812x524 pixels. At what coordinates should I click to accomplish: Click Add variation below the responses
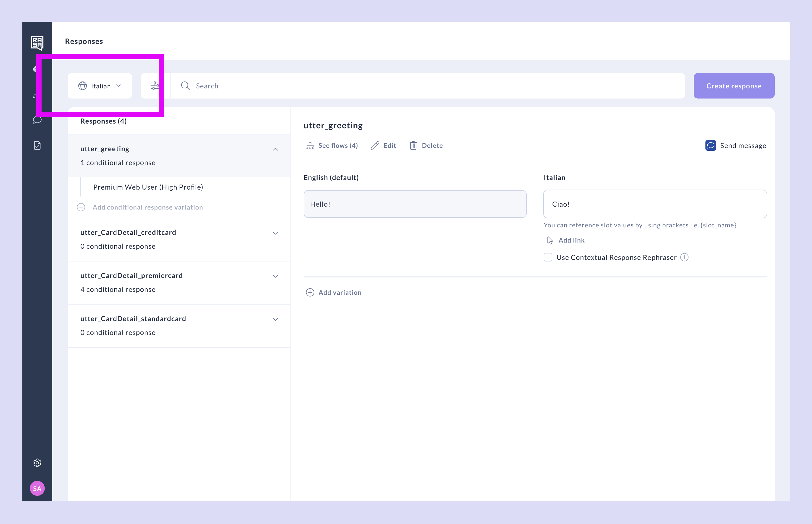(x=333, y=292)
